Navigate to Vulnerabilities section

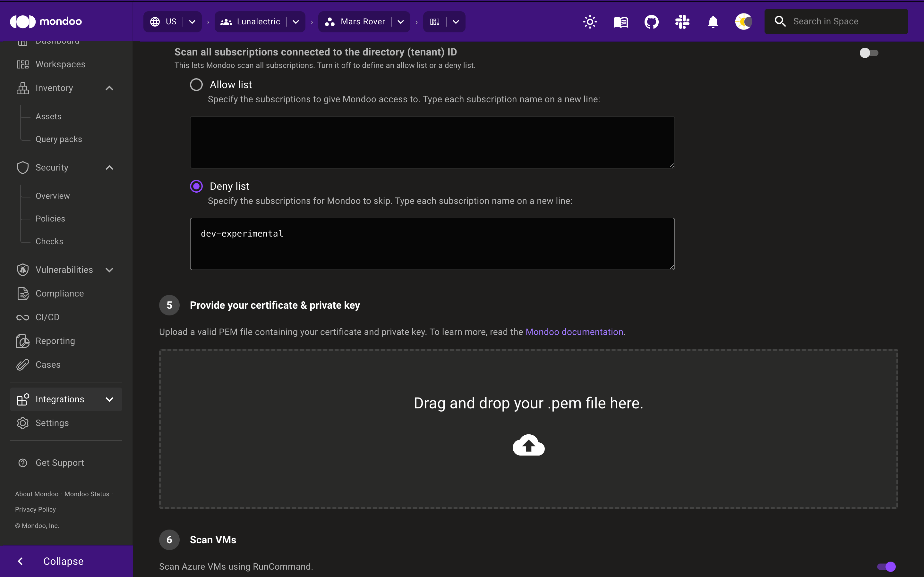[x=64, y=270]
